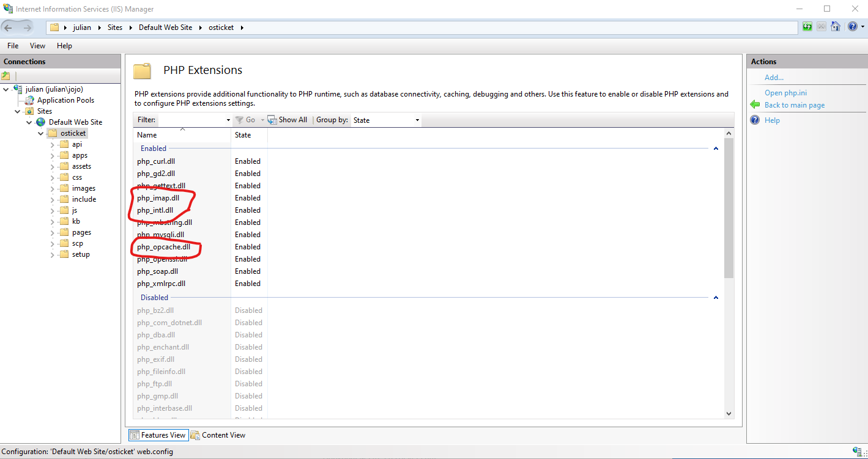Switch to the Features View tab
Image resolution: width=868 pixels, height=459 pixels.
(158, 435)
